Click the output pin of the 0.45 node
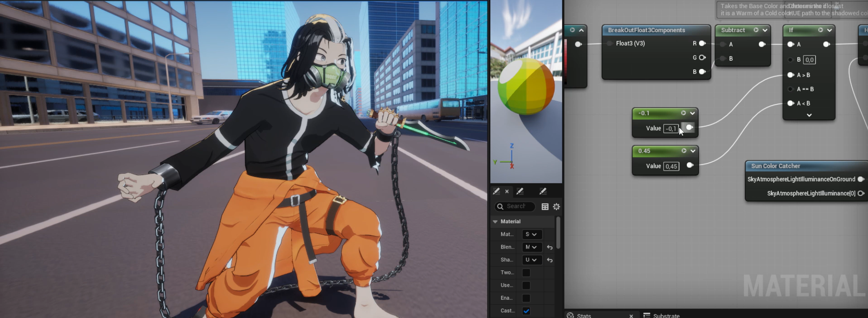 click(x=690, y=166)
